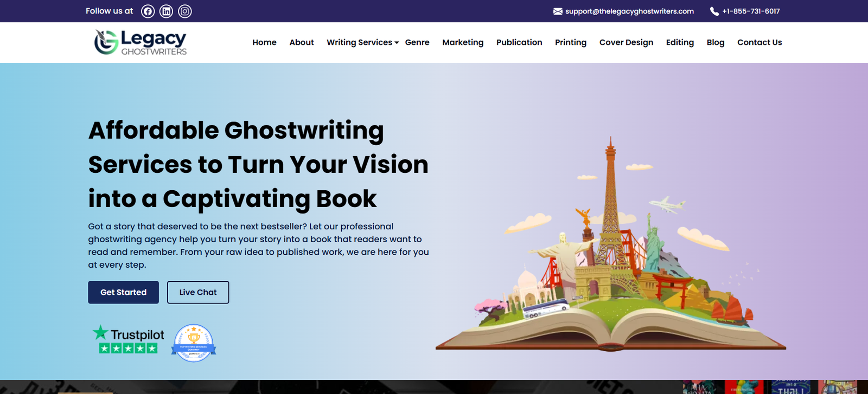The height and width of the screenshot is (394, 868).
Task: Click the support email address link
Action: pos(629,11)
